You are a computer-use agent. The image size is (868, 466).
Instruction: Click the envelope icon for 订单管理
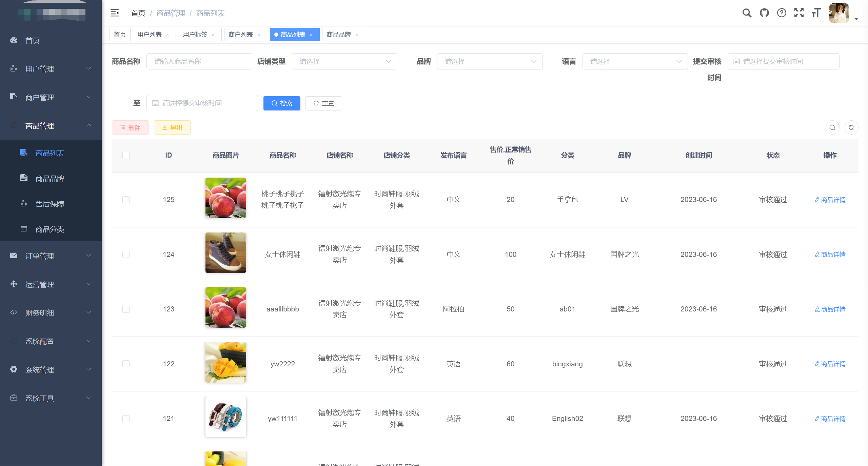14,256
